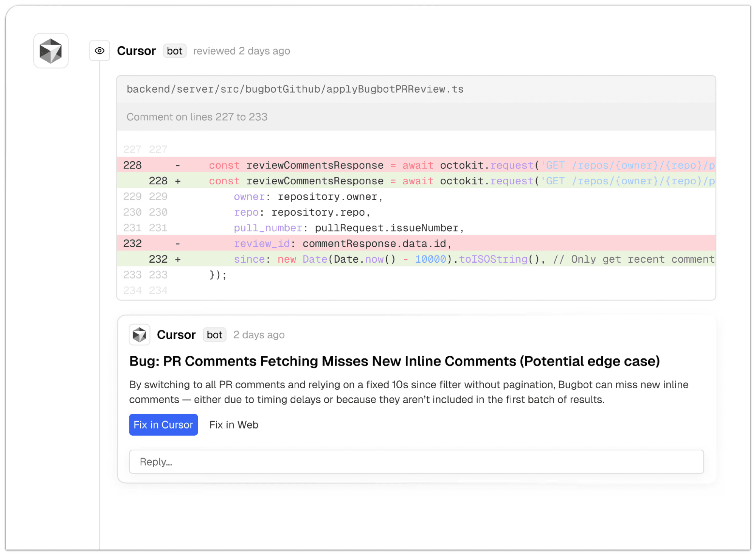Select added line 232 with since filter

click(x=416, y=259)
